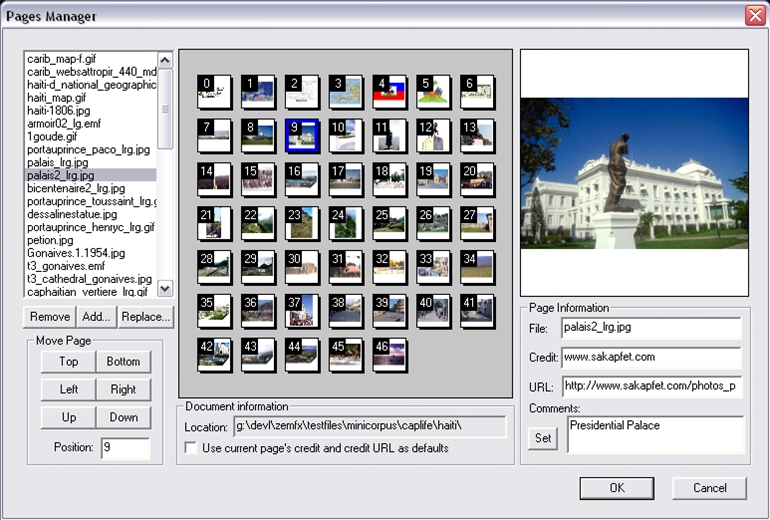Click page thumbnail number 42
Image resolution: width=770 pixels, height=520 pixels.
pyautogui.click(x=214, y=355)
